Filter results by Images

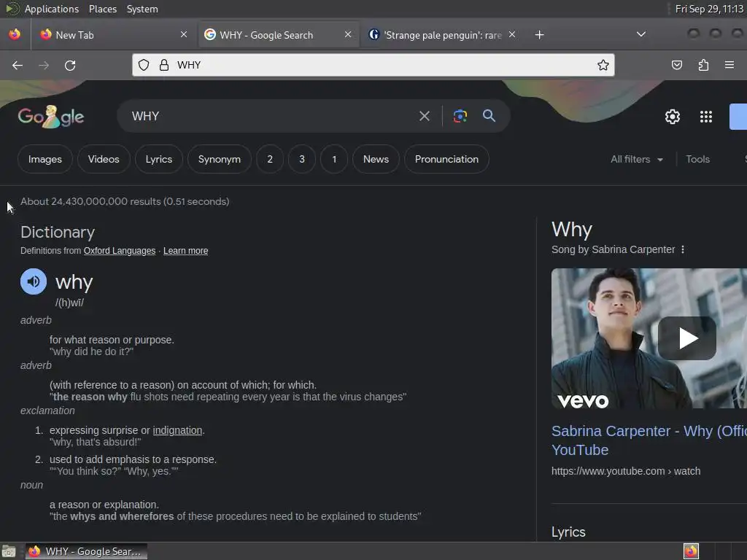tap(44, 159)
